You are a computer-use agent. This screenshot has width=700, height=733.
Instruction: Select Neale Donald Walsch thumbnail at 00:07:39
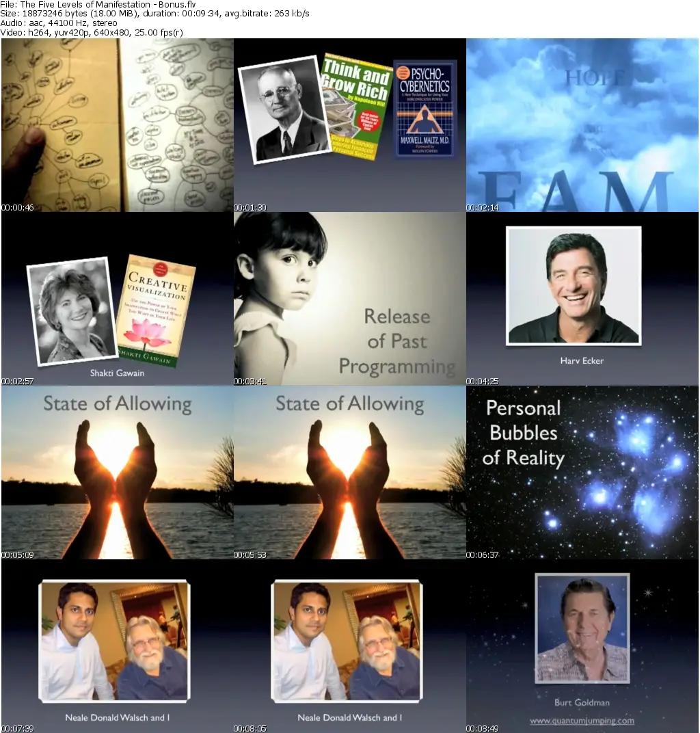[118, 646]
